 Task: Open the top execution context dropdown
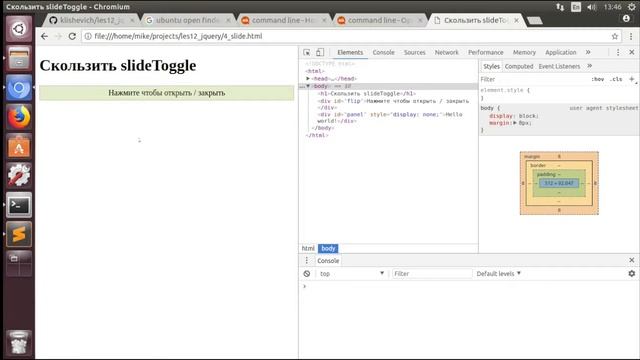[352, 273]
